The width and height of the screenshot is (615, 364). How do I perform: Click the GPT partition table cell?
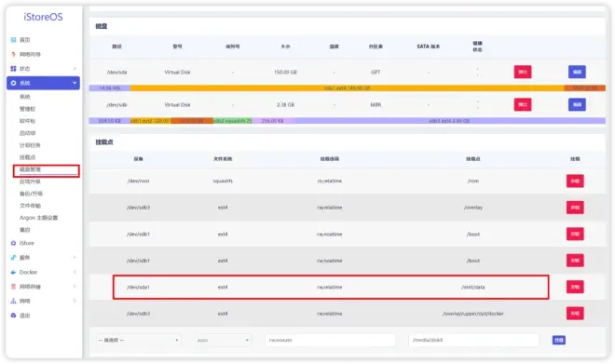[376, 72]
